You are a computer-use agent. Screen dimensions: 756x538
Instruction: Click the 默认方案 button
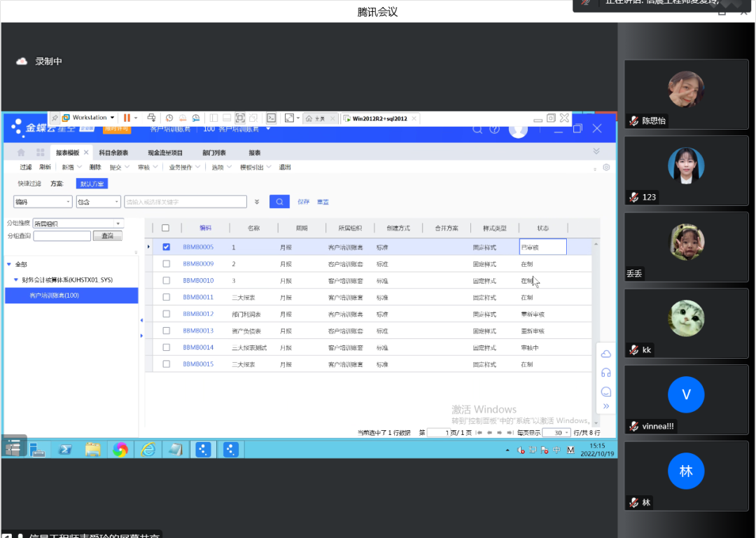pyautogui.click(x=92, y=184)
